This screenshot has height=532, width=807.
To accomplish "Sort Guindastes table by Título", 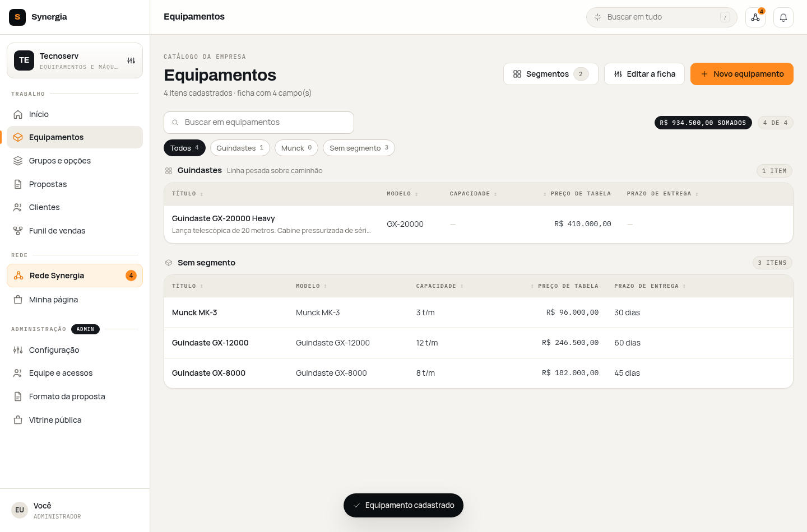I will tap(188, 194).
